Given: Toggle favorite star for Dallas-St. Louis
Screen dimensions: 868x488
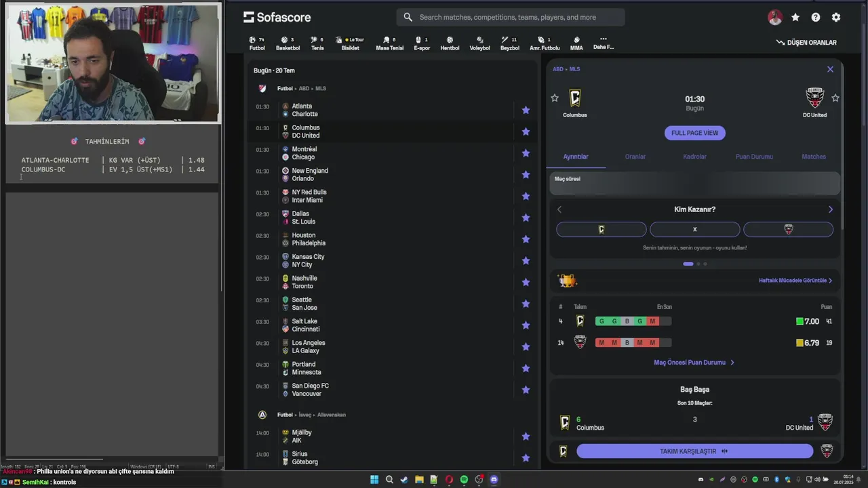Looking at the screenshot, I should (526, 218).
